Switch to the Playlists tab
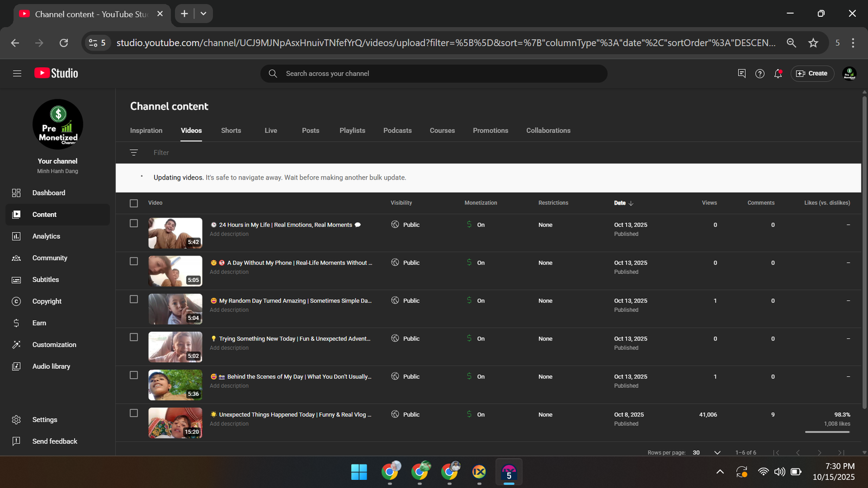The image size is (868, 488). point(352,131)
